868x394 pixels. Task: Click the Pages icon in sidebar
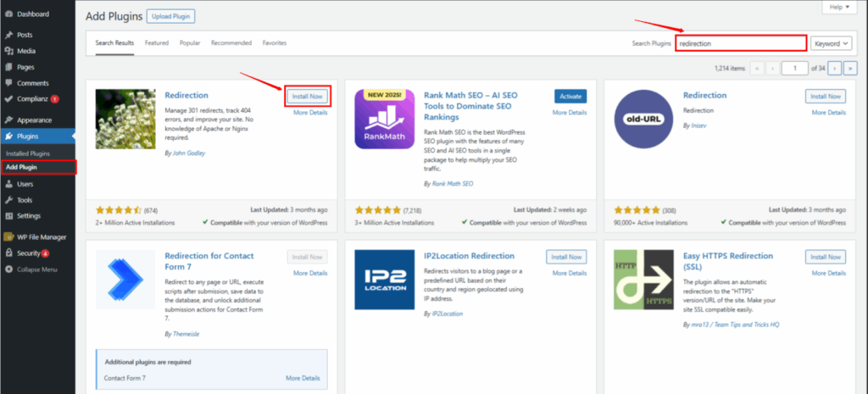tap(8, 67)
